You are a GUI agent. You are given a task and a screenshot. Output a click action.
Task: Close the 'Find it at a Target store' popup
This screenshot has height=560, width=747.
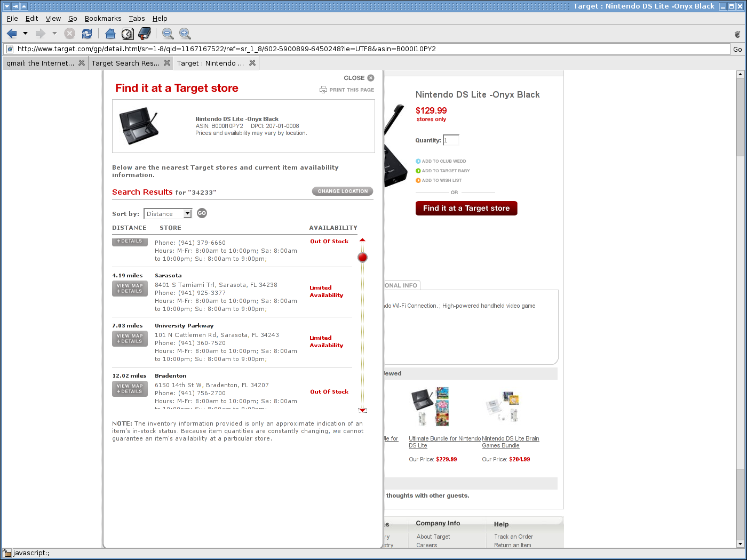[x=359, y=78]
